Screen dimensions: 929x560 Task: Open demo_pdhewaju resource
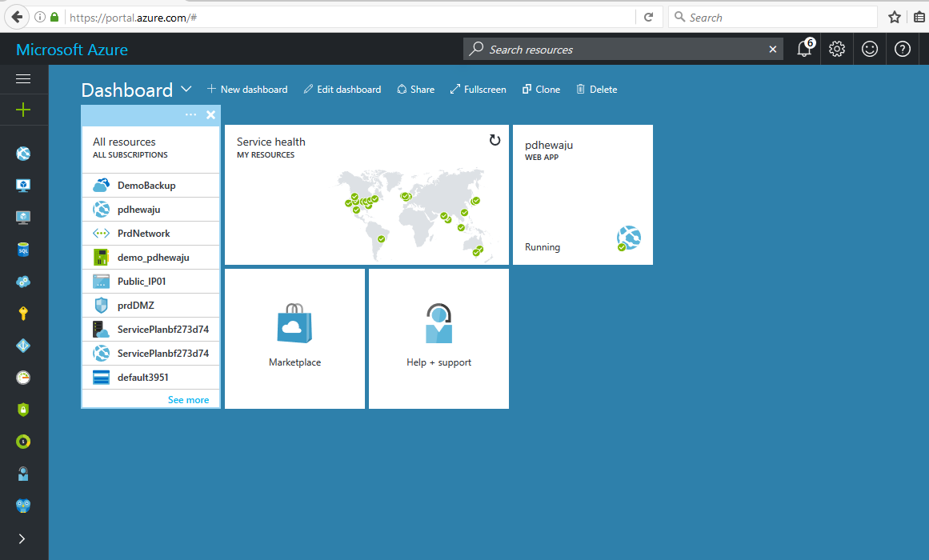[150, 257]
